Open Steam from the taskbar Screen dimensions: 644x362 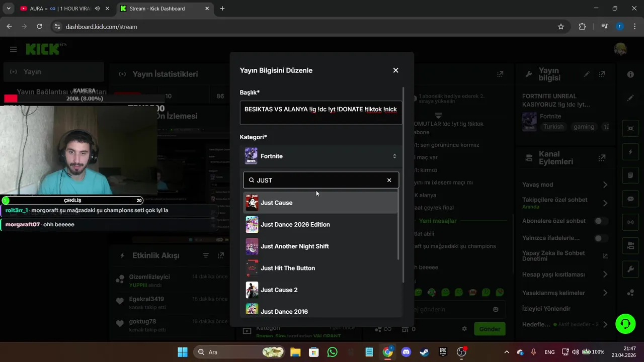(x=425, y=352)
